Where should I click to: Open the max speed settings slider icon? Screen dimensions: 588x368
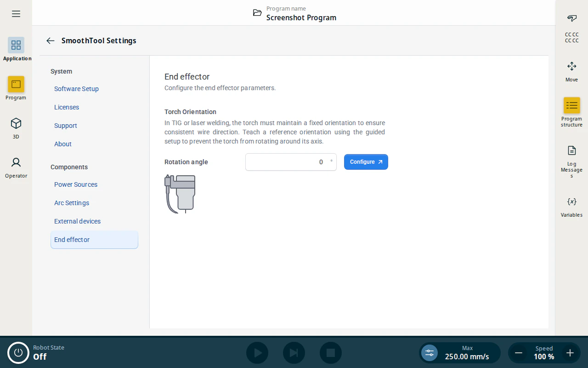(x=430, y=353)
